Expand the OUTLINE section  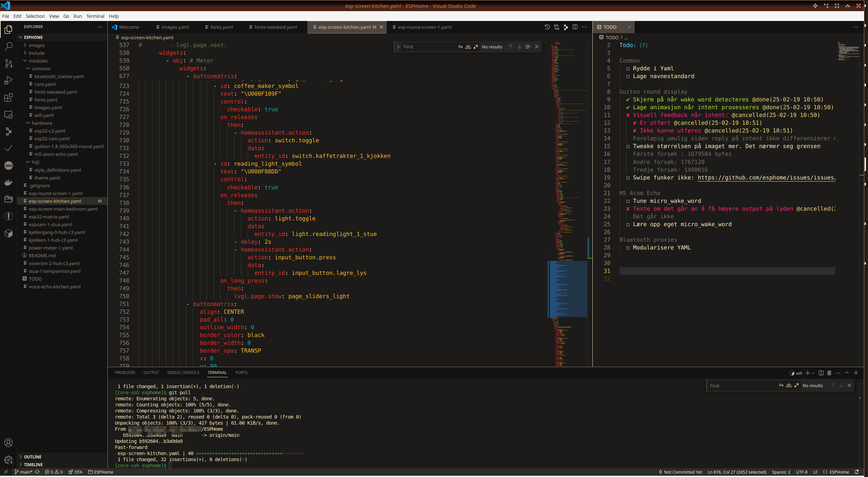[32, 457]
